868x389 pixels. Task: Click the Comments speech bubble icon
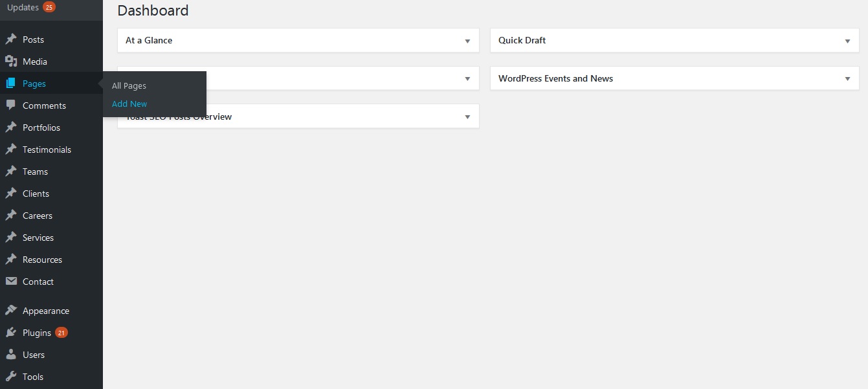point(11,106)
